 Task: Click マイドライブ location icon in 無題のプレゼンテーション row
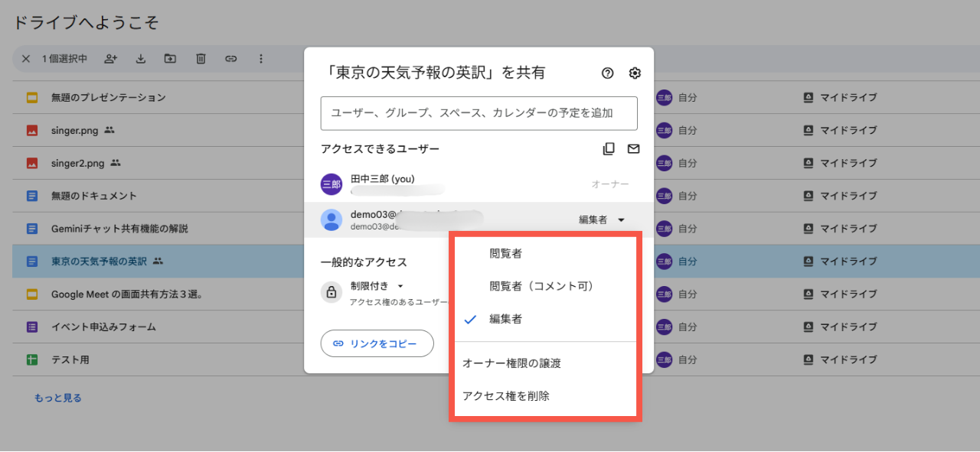[808, 98]
